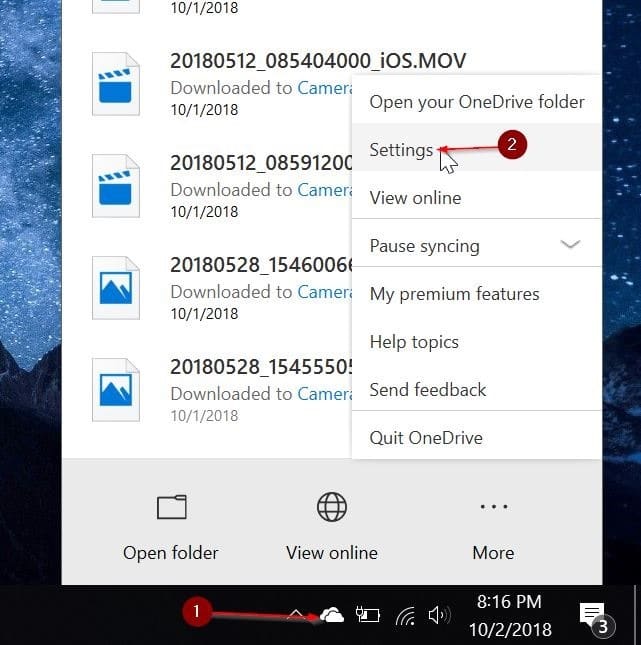
Task: Click the 'Open folder' label
Action: (x=171, y=553)
